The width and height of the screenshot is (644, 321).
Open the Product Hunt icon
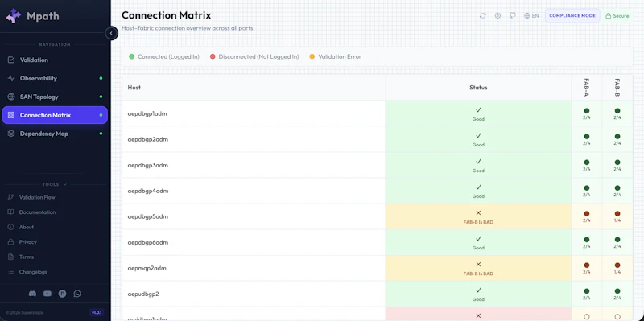[x=63, y=294]
